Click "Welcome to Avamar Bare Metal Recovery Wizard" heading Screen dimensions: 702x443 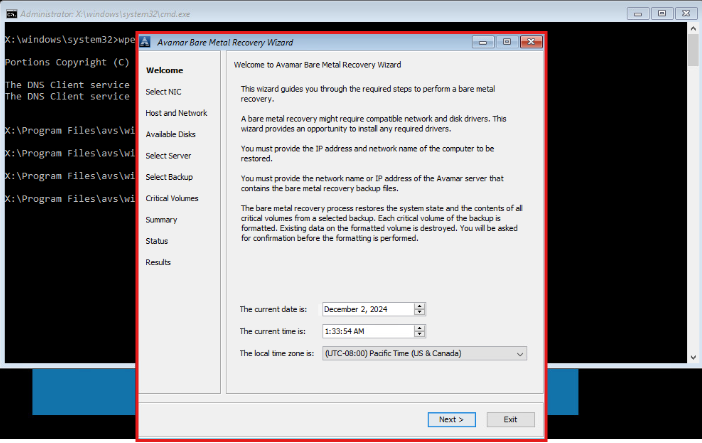[317, 65]
